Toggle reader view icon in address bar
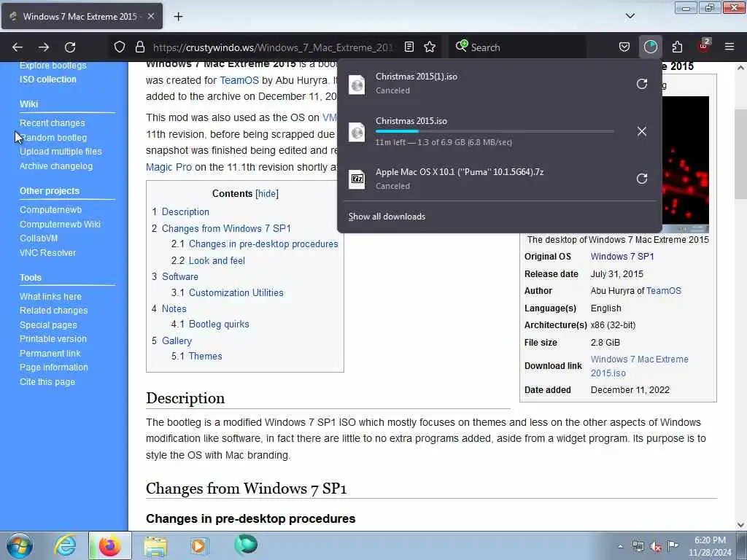Viewport: 747px width, 560px height. [x=409, y=47]
